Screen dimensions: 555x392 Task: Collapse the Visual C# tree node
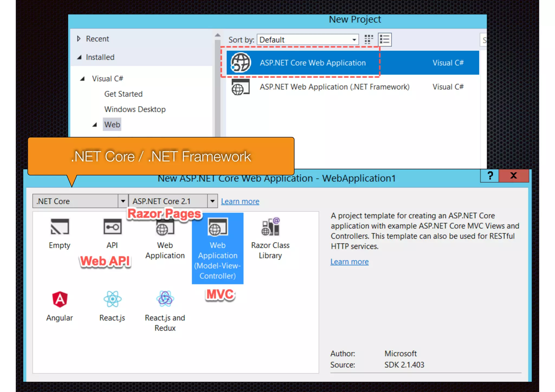(x=82, y=79)
